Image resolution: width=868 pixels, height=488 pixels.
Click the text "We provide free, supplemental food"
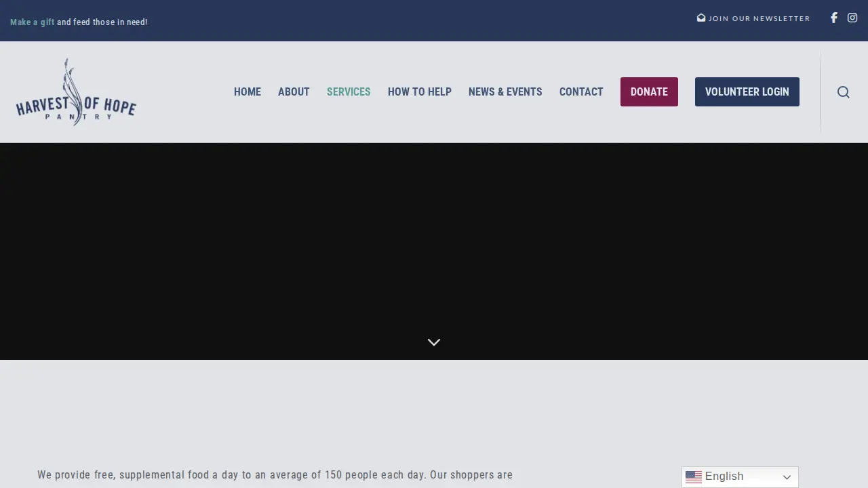pyautogui.click(x=123, y=475)
